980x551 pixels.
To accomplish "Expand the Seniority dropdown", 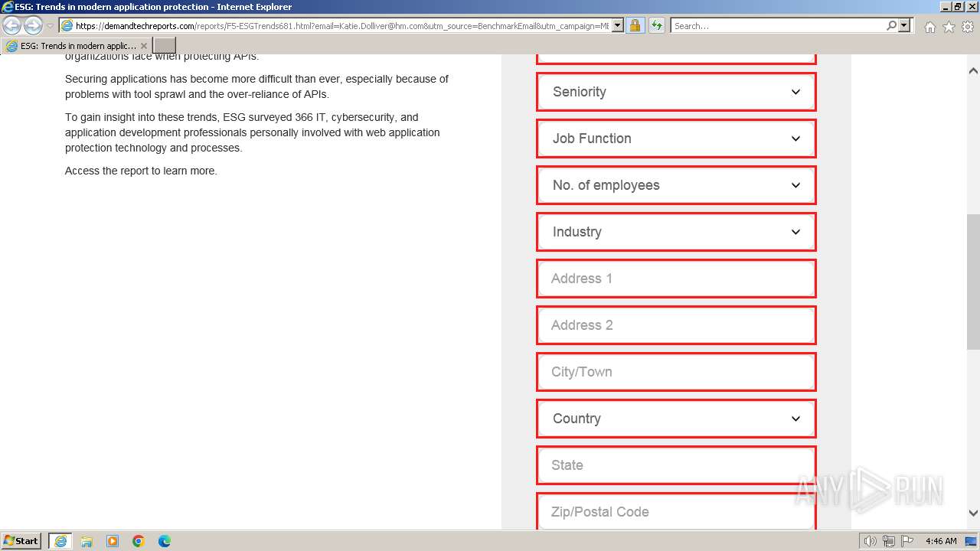I will coord(676,92).
